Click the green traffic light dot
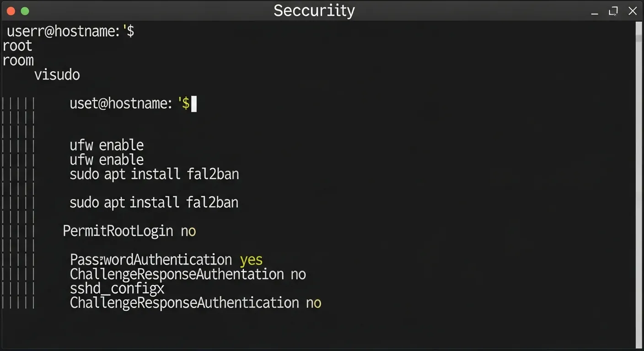The height and width of the screenshot is (351, 644). [25, 11]
